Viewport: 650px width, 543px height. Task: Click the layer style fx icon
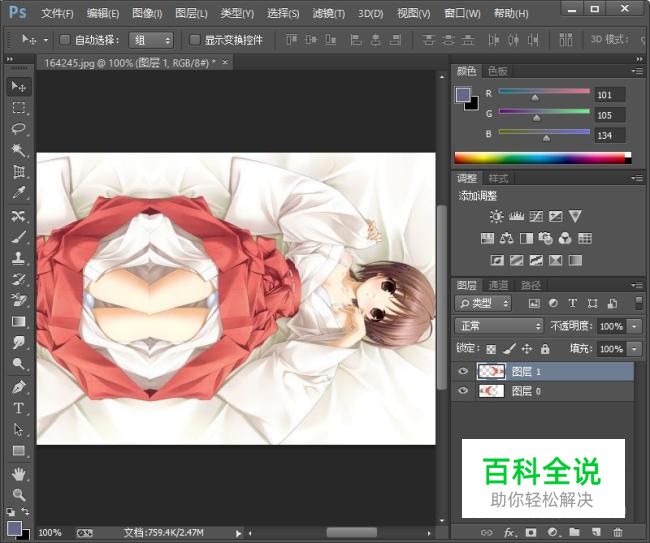click(509, 533)
